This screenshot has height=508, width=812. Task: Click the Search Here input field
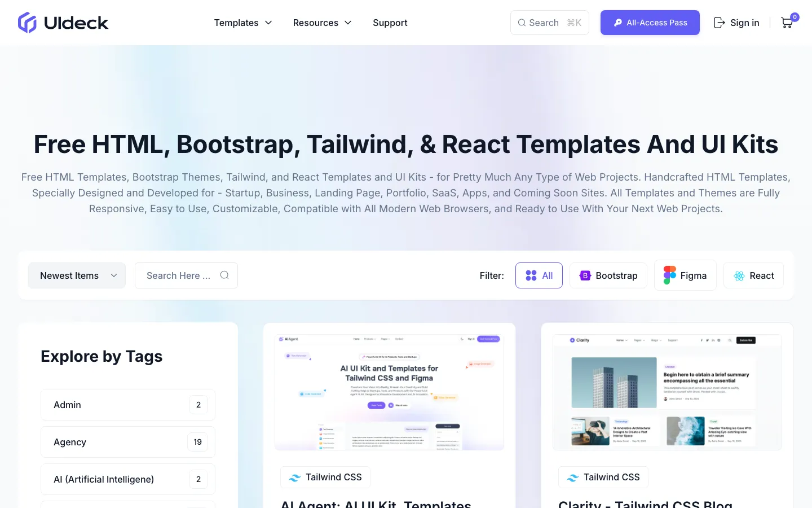[186, 275]
